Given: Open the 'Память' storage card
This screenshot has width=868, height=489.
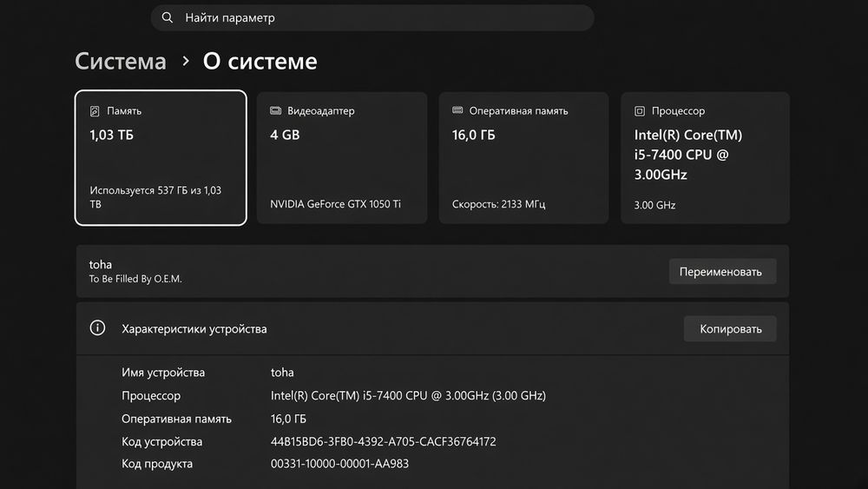Looking at the screenshot, I should coord(161,158).
